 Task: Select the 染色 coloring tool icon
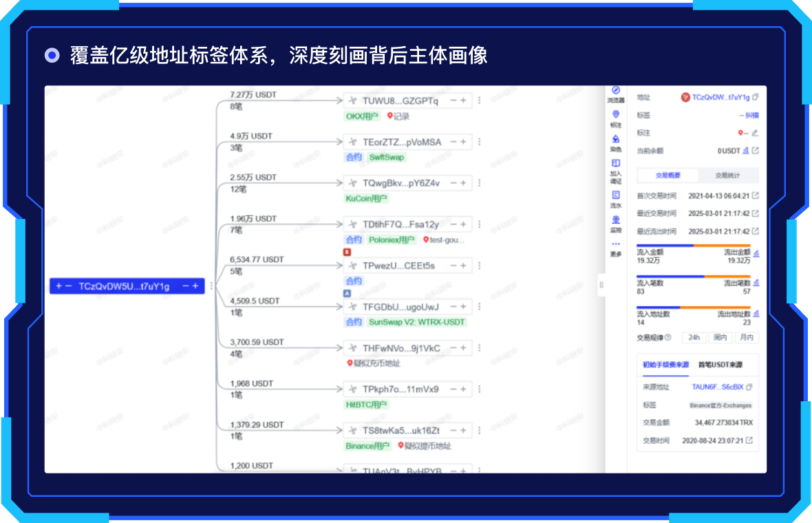coord(616,139)
